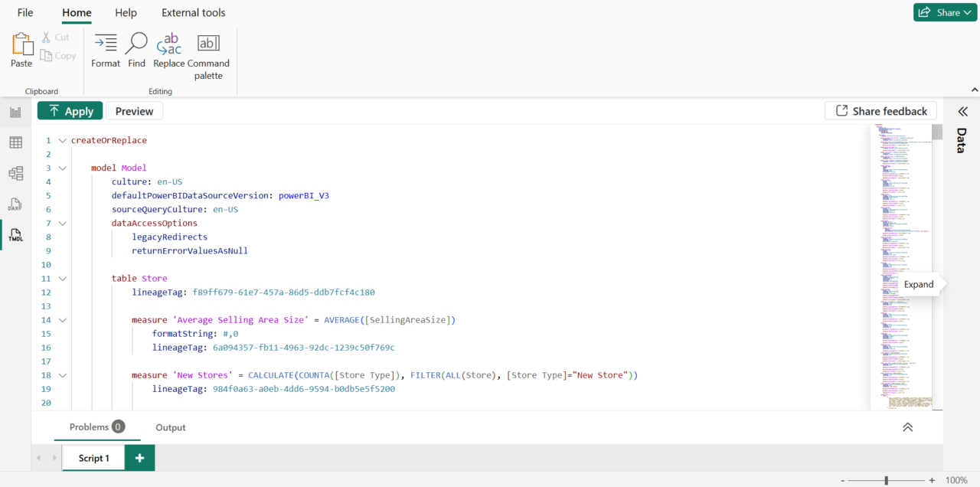The height and width of the screenshot is (487, 980).
Task: Collapse the table Store definition
Action: click(x=62, y=278)
